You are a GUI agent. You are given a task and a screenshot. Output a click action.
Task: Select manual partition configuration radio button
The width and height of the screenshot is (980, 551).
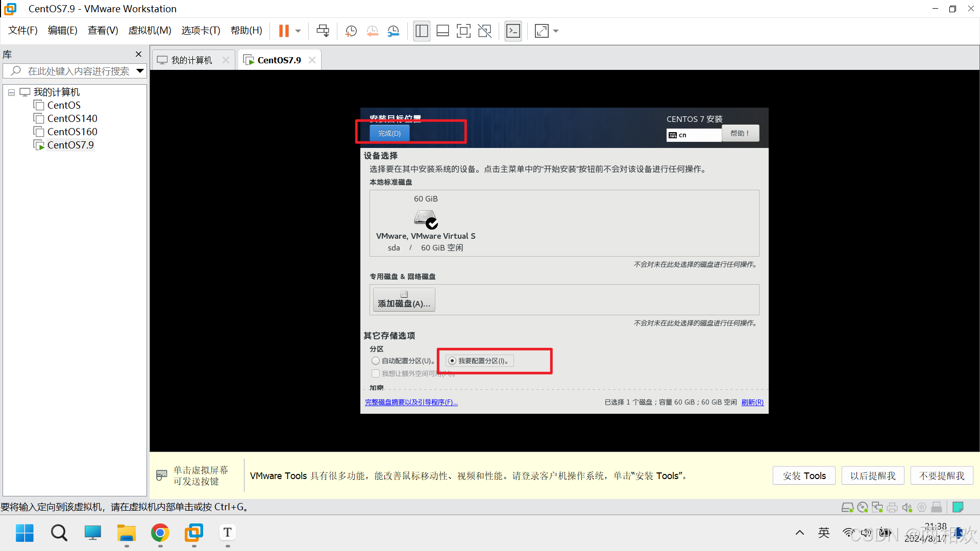452,361
